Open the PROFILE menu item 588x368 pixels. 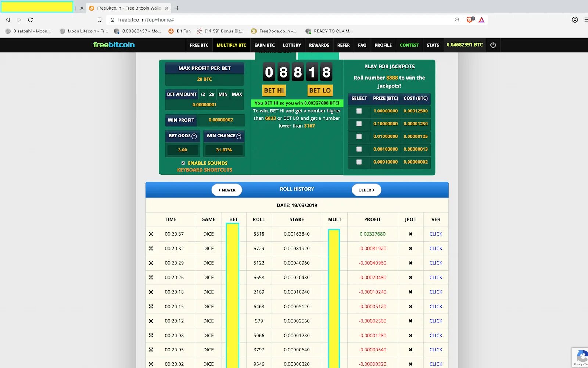(x=383, y=45)
